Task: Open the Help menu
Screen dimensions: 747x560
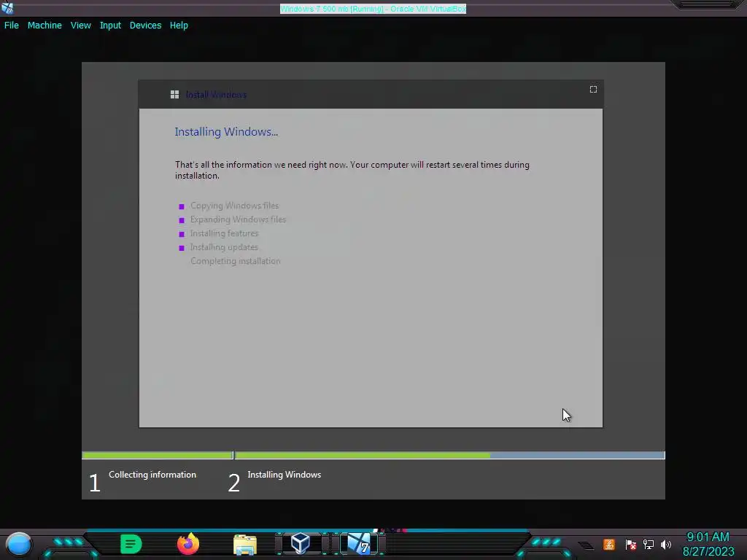Action: pyautogui.click(x=179, y=26)
